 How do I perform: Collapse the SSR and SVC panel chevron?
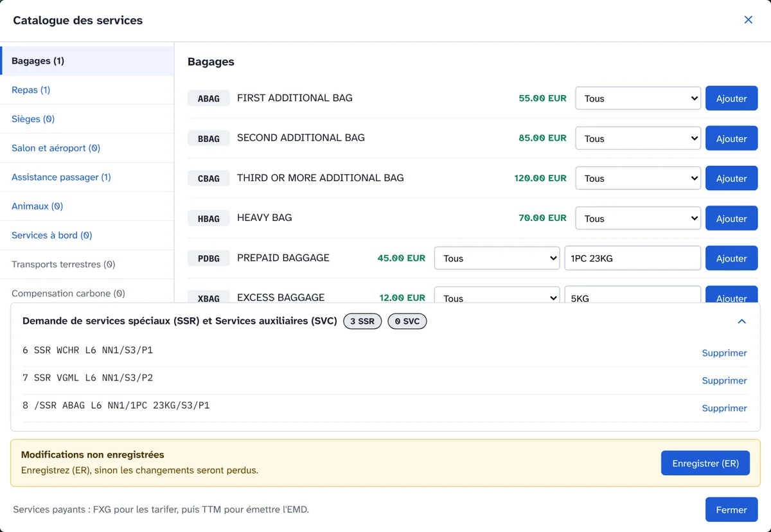(x=741, y=321)
